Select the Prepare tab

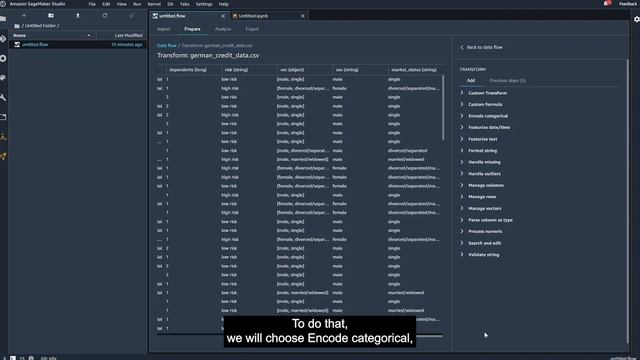click(x=192, y=29)
